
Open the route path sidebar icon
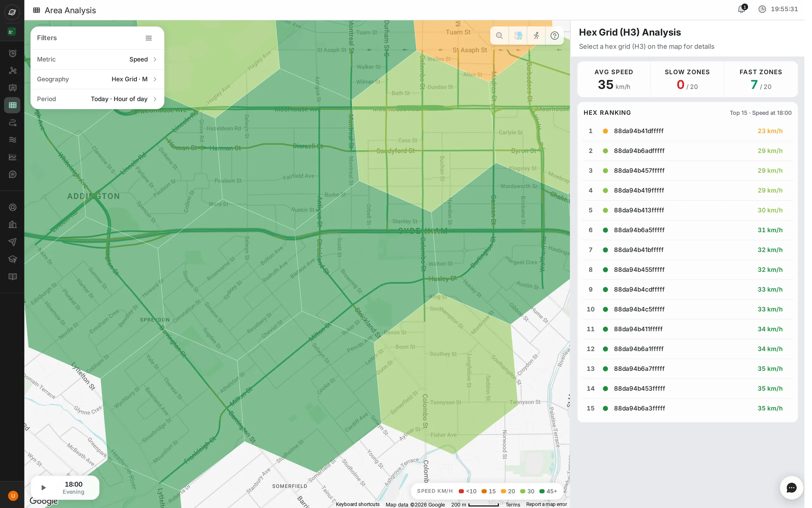(13, 123)
